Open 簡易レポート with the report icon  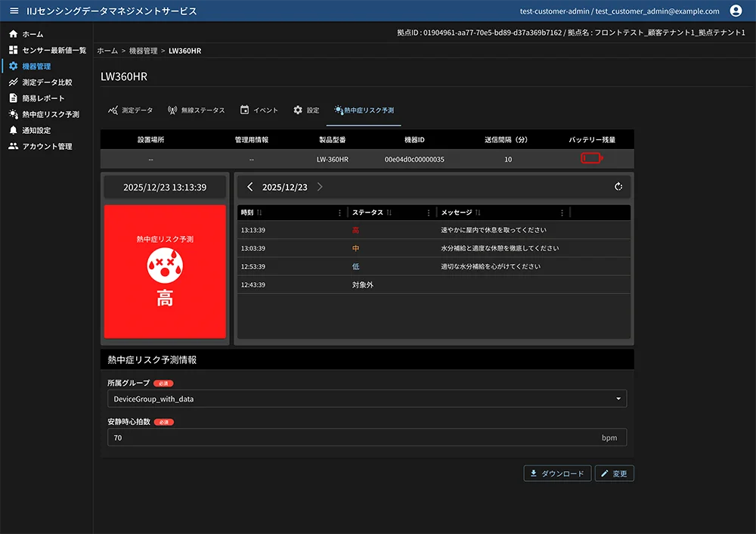coord(12,98)
